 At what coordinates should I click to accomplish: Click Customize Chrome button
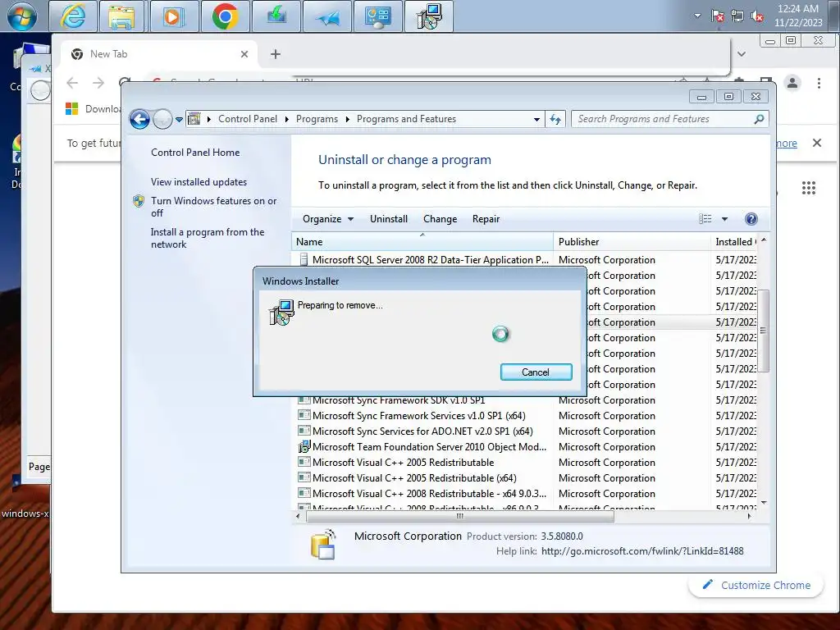click(756, 585)
